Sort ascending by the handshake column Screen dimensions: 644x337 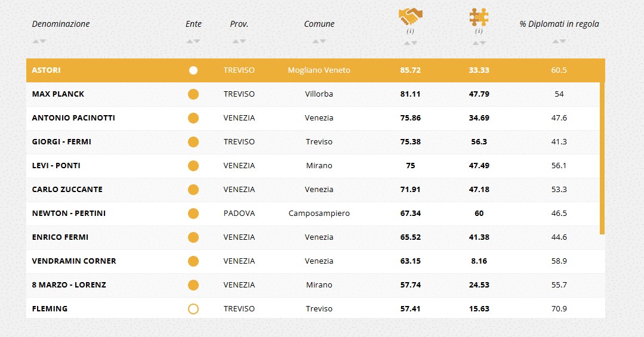[x=407, y=43]
